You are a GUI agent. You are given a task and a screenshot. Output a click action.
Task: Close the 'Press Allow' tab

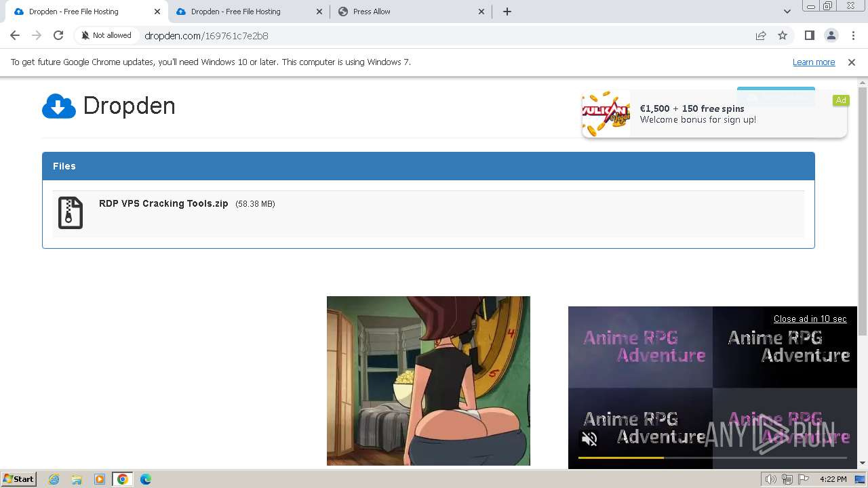point(481,12)
